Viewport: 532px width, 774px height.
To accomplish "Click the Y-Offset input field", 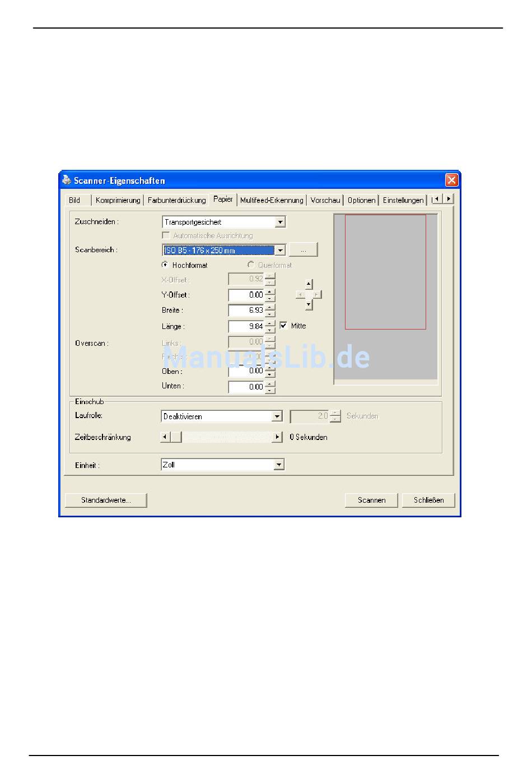I will 246,295.
